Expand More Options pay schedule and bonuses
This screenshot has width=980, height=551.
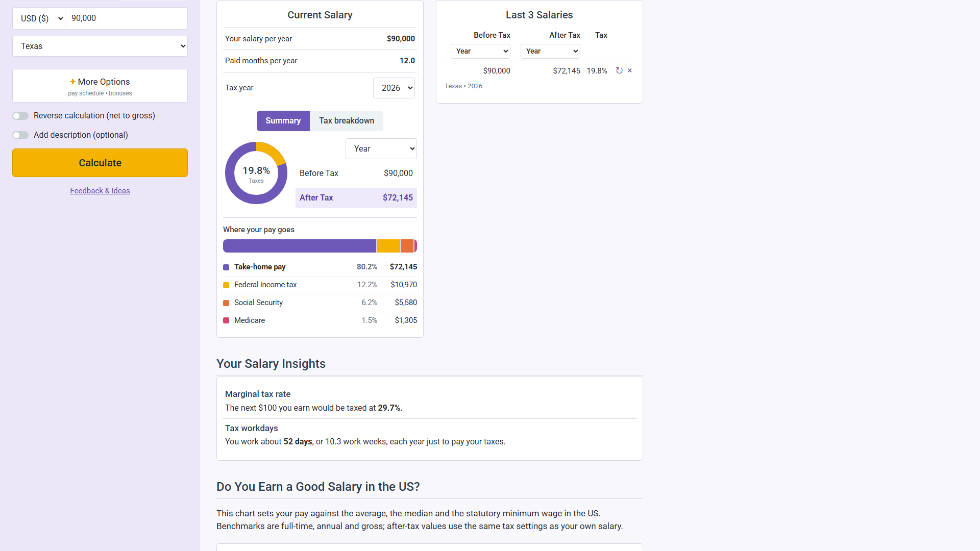pyautogui.click(x=100, y=86)
